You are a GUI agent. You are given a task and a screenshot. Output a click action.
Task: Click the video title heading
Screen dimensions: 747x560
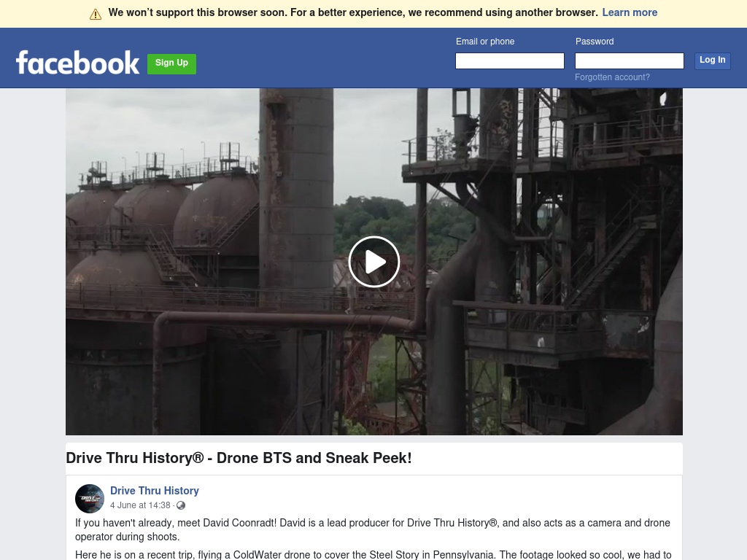click(239, 458)
